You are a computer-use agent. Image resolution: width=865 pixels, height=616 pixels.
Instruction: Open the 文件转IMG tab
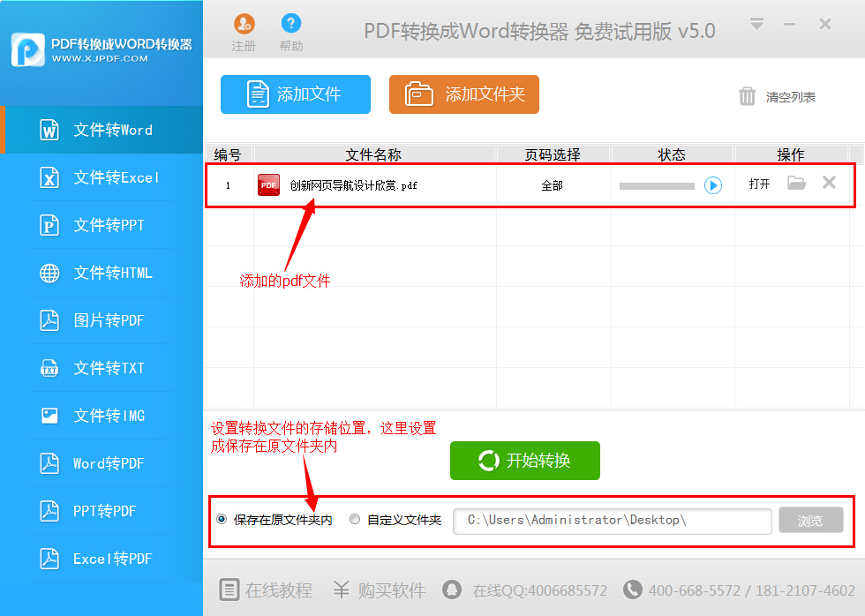(x=100, y=415)
